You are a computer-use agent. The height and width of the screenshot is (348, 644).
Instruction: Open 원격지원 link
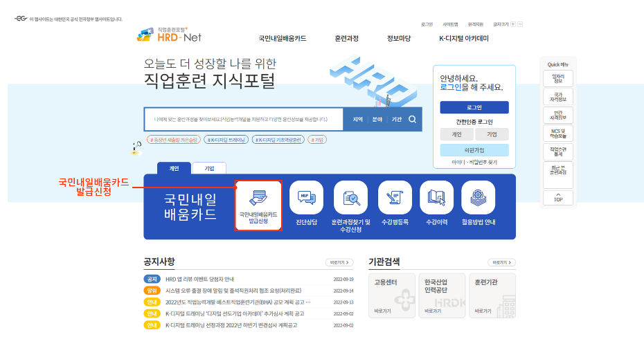[476, 24]
